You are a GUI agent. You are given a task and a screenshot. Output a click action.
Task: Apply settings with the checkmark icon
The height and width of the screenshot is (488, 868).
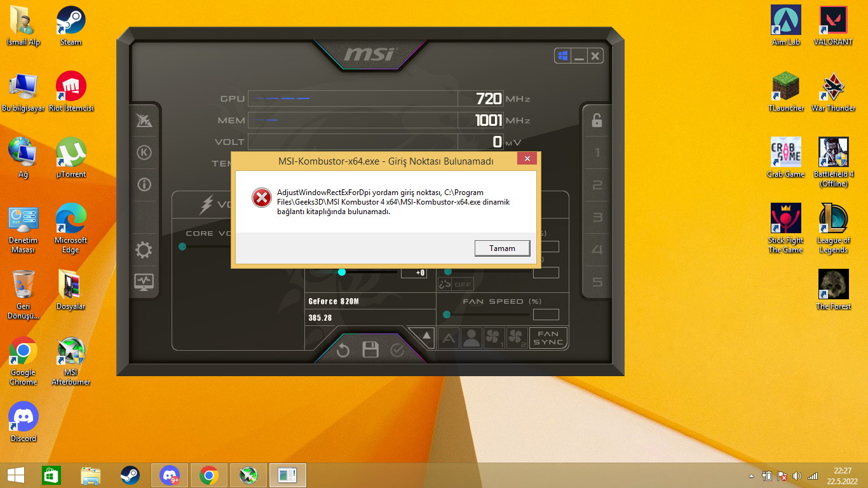click(x=398, y=350)
